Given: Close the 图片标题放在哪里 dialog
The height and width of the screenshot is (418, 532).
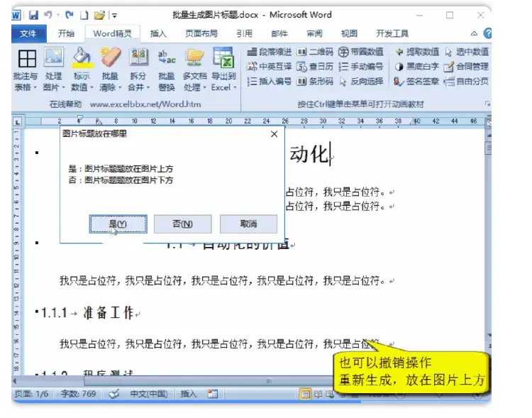Looking at the screenshot, I should click(x=274, y=134).
